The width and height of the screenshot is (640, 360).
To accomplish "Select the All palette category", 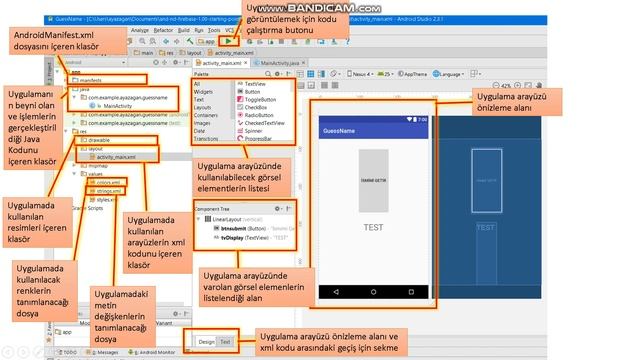I will pyautogui.click(x=197, y=84).
